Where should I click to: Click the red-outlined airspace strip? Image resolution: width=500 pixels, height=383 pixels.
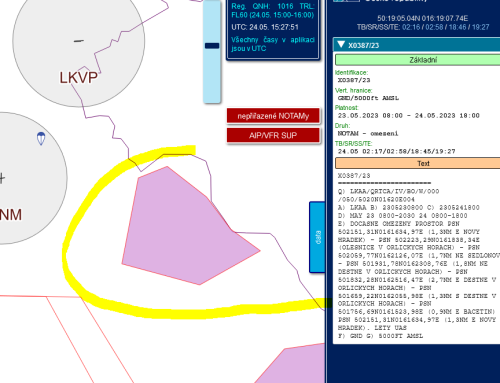click(90, 338)
